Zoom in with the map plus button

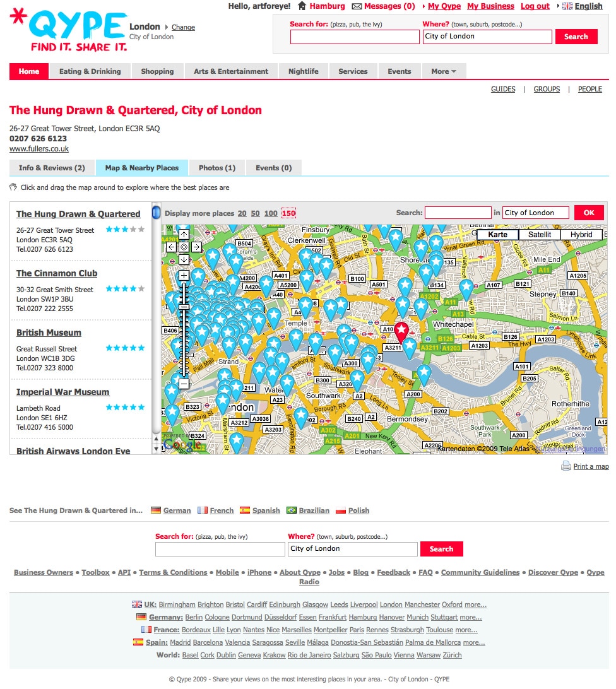tap(184, 276)
